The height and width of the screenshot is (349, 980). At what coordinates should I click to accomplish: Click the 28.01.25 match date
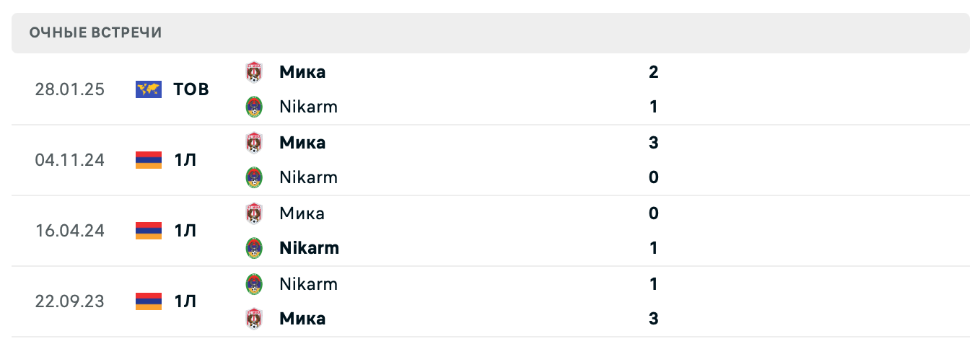pyautogui.click(x=69, y=89)
